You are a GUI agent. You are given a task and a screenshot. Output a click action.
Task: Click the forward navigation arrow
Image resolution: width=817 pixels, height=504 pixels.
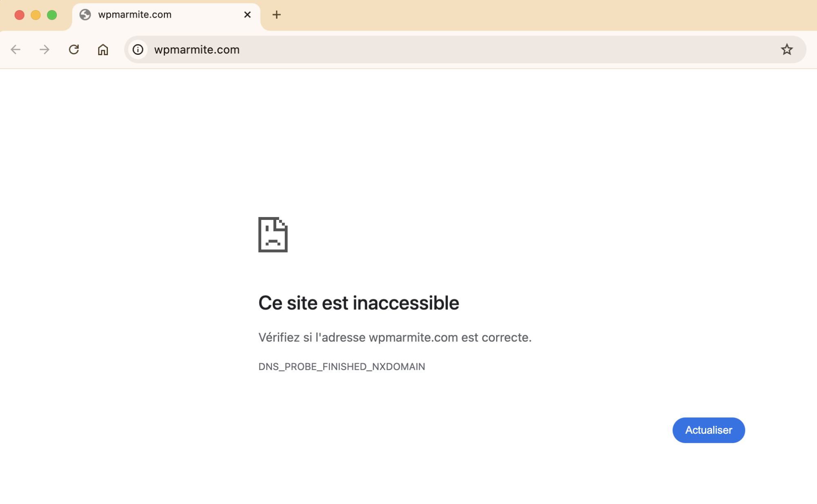[x=45, y=49]
